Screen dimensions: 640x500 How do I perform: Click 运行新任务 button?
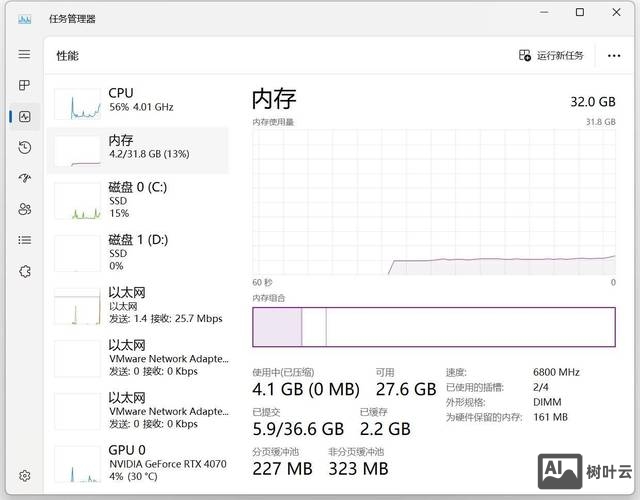(551, 55)
